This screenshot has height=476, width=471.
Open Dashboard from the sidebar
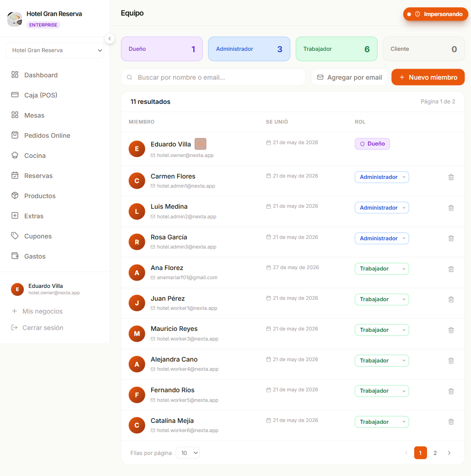[x=55, y=75]
